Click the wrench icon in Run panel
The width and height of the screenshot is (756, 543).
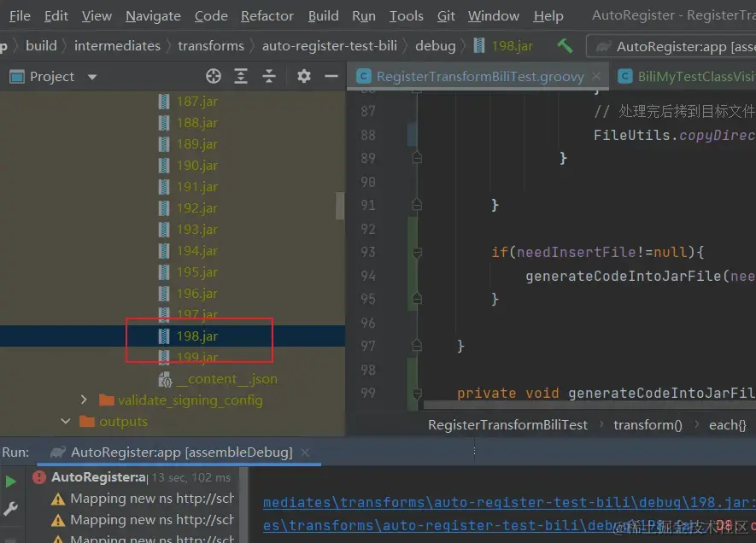tap(10, 508)
